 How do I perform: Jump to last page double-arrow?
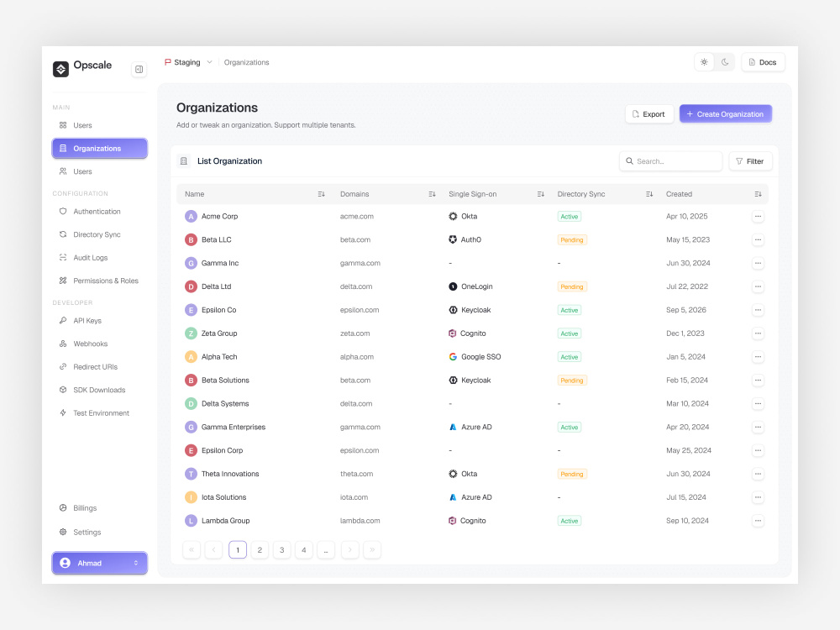coord(372,549)
